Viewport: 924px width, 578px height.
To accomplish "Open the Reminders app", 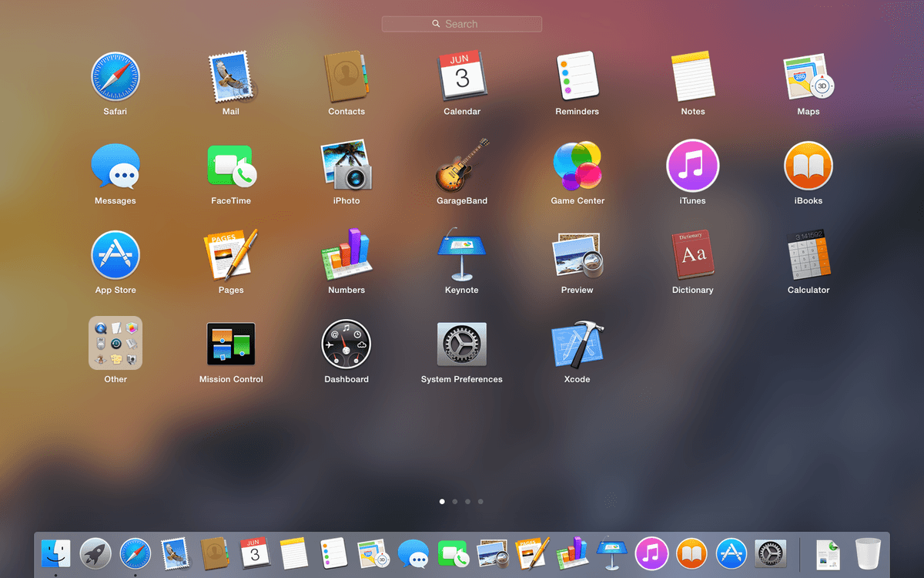I will pos(577,77).
